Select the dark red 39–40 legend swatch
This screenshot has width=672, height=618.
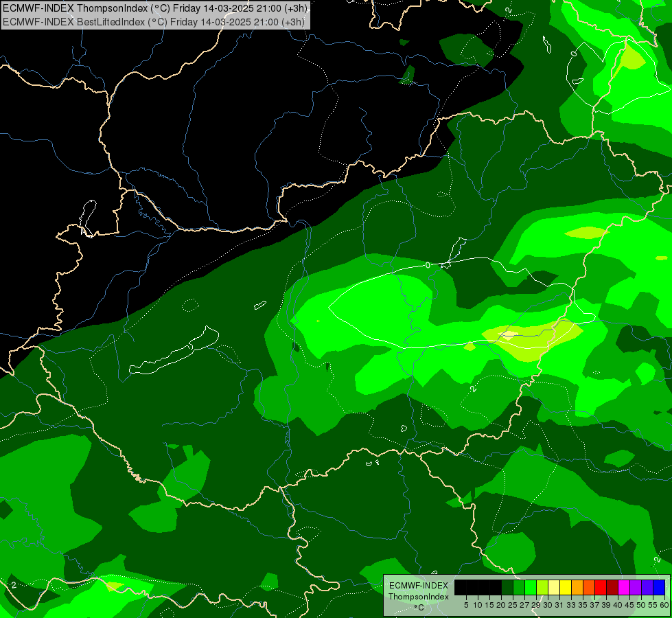point(612,587)
